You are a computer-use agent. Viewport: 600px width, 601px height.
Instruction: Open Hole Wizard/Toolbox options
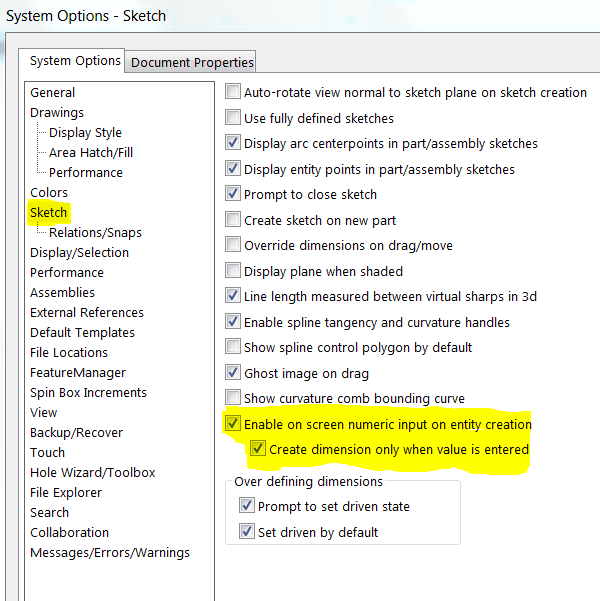pos(92,473)
